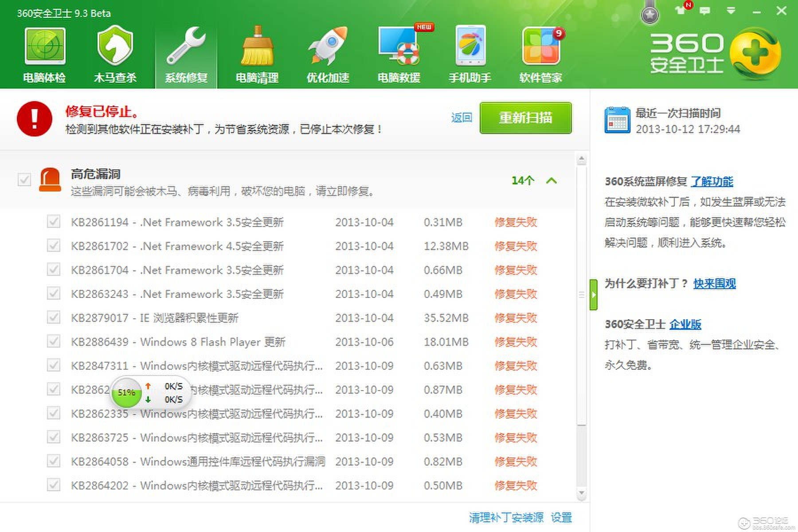Click 修复失败 status for KB2861194
Viewport: 798px width, 532px height.
click(x=516, y=222)
